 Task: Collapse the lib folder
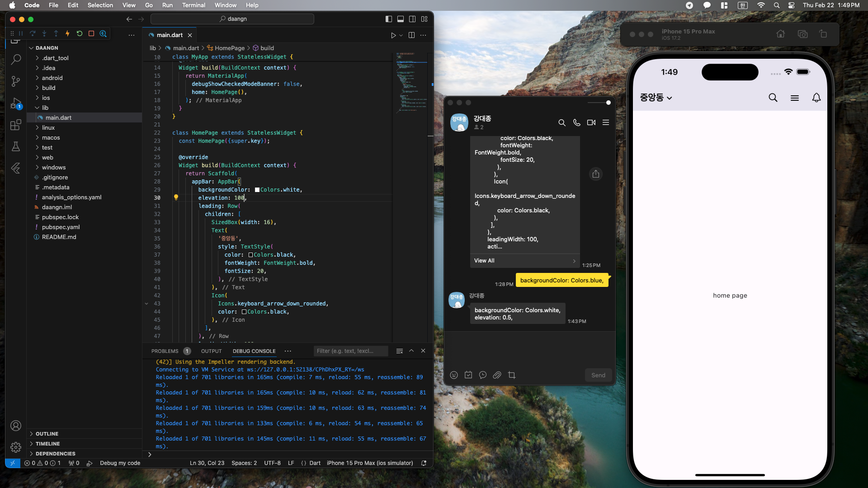click(x=45, y=108)
